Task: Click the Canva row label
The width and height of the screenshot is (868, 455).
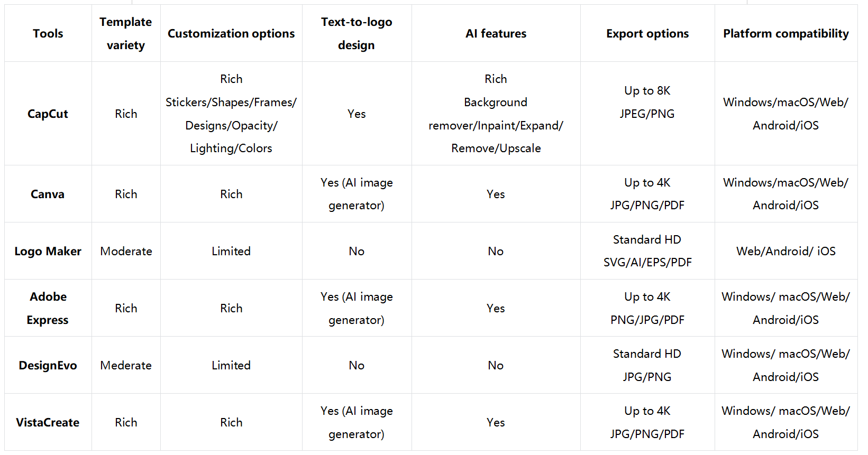Action: (x=48, y=194)
